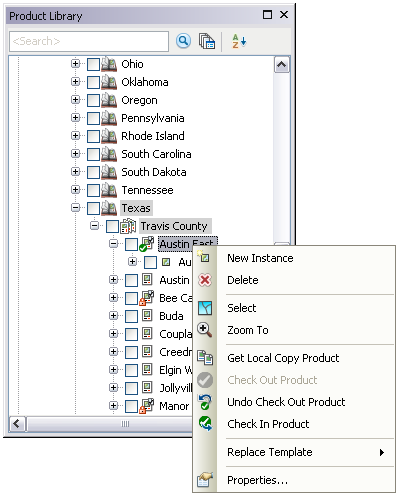Click the checked-out Austin East product icon
This screenshot has height=496, width=397.
[147, 244]
